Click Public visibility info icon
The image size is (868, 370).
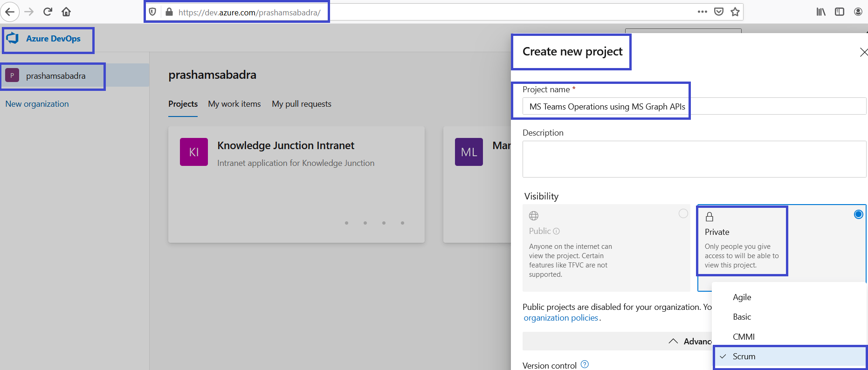(556, 231)
